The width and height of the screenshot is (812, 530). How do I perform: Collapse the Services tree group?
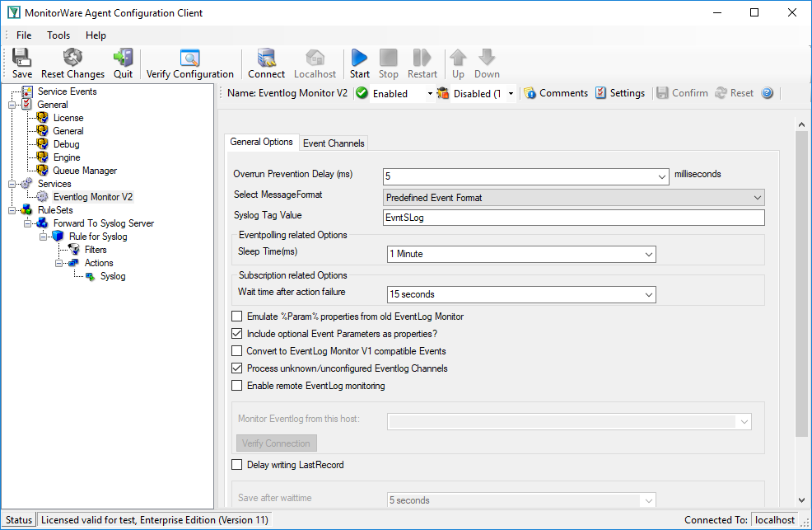tap(12, 184)
